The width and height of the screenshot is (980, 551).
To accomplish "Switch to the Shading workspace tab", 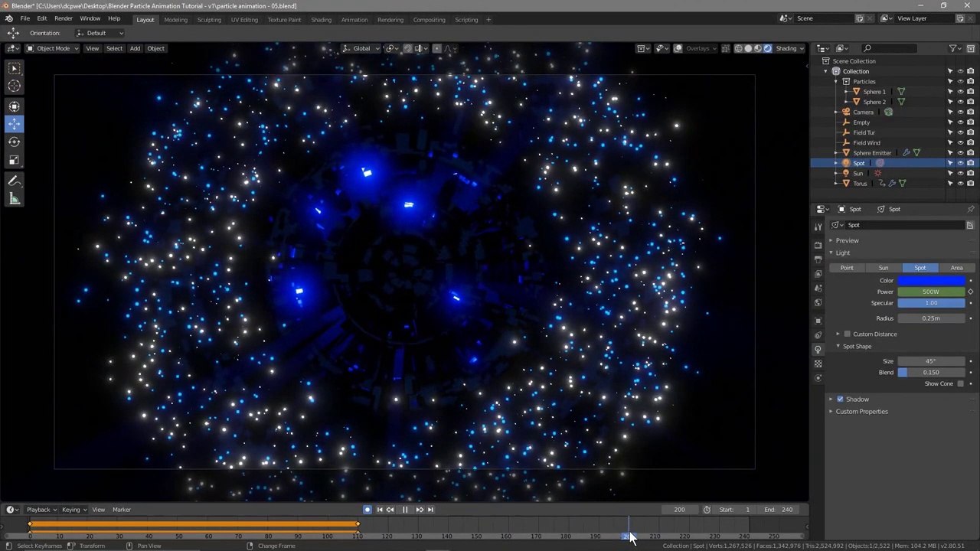I will pos(321,19).
